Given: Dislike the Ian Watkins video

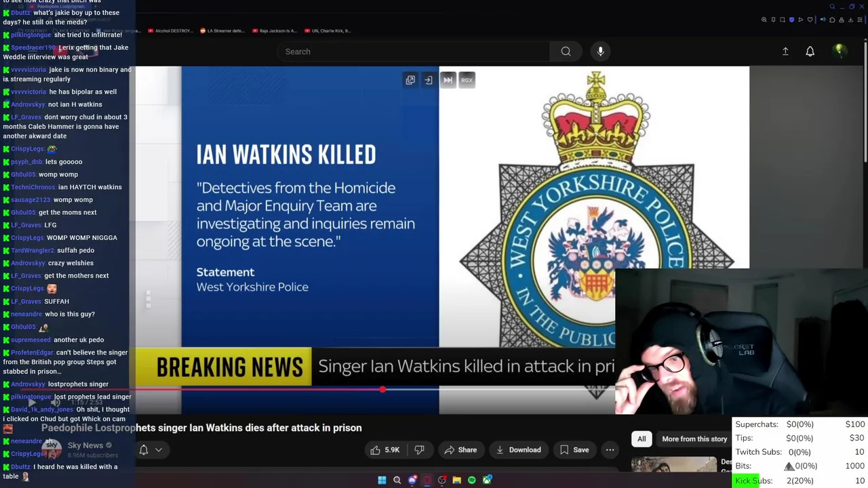Looking at the screenshot, I should coord(419,450).
